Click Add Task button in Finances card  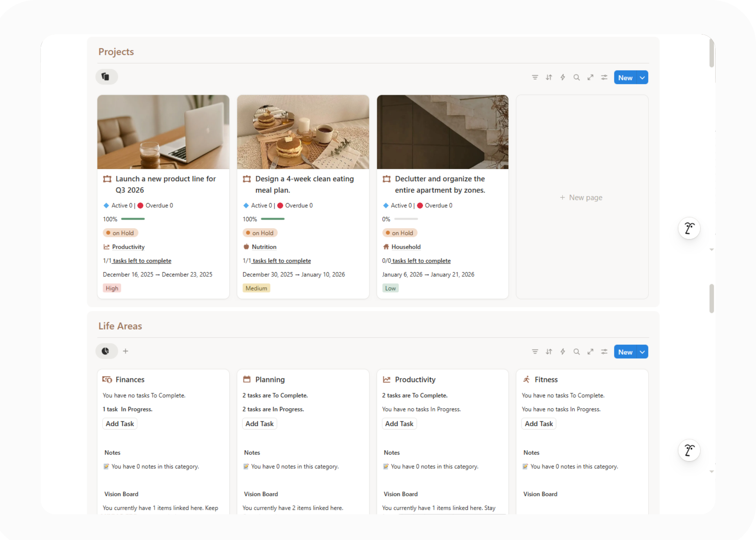120,424
